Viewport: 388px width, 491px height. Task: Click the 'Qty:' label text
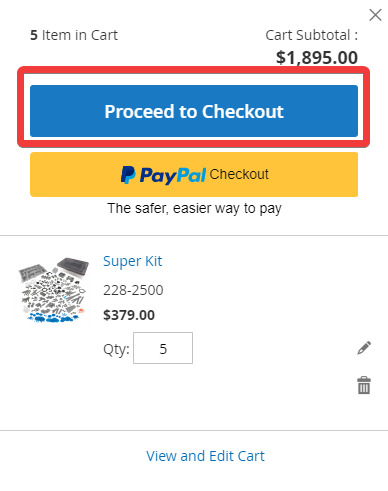click(x=116, y=350)
